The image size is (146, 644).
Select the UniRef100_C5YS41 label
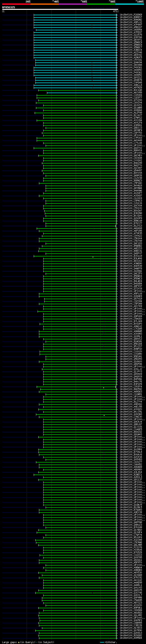pyautogui.click(x=131, y=60)
